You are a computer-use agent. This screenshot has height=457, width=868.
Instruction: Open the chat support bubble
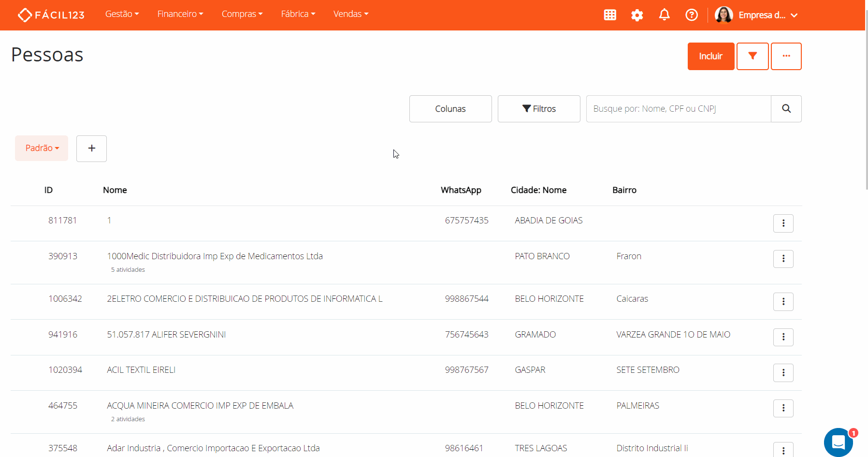(x=839, y=442)
